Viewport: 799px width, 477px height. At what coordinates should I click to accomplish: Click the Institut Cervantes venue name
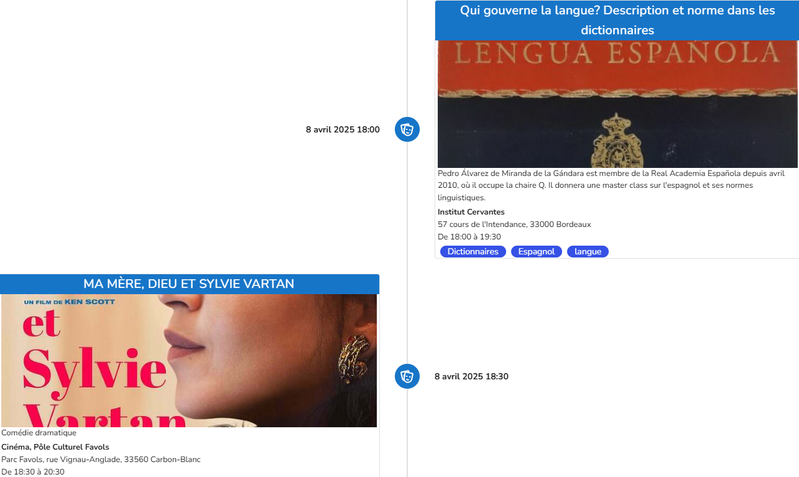coord(471,212)
